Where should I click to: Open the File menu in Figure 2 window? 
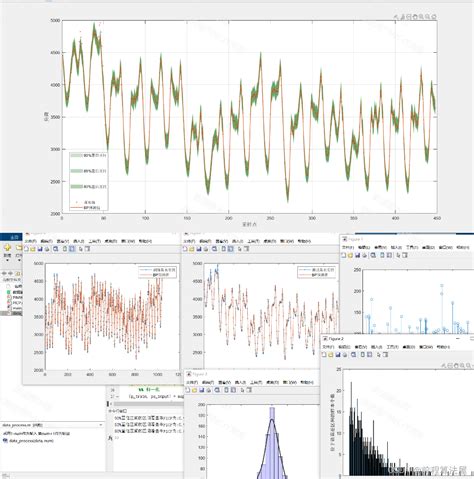328,347
